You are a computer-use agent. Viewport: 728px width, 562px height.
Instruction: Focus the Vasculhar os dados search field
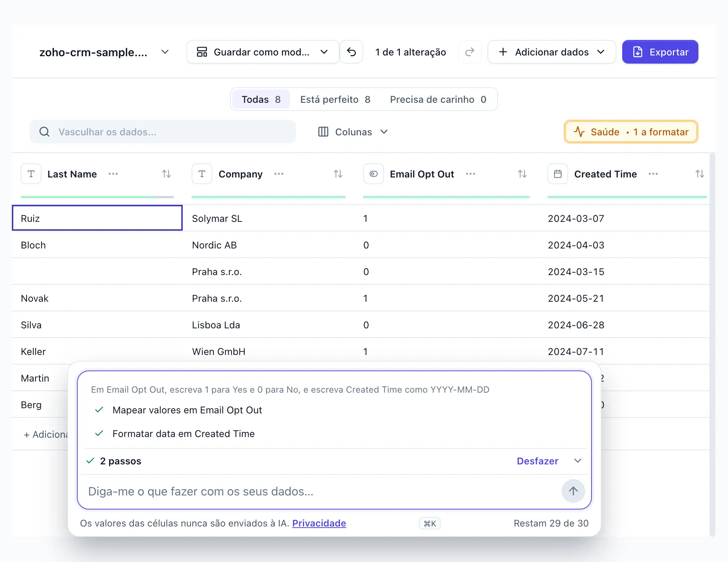tap(163, 132)
